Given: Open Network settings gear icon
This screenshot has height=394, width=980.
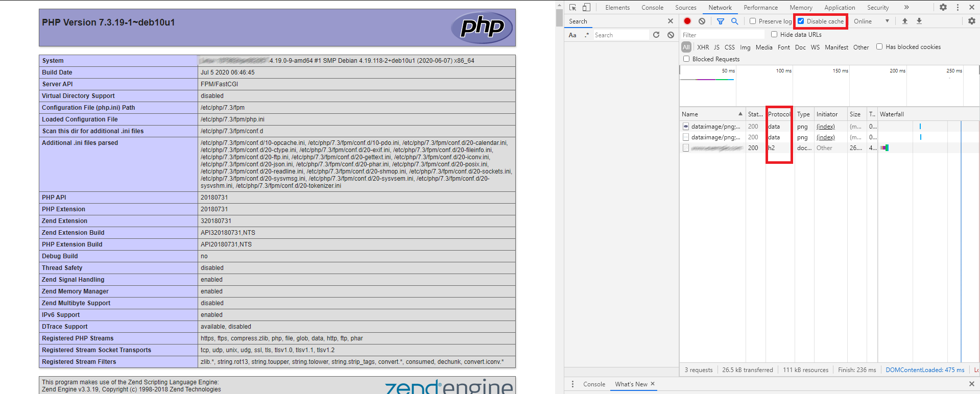Looking at the screenshot, I should (x=971, y=21).
